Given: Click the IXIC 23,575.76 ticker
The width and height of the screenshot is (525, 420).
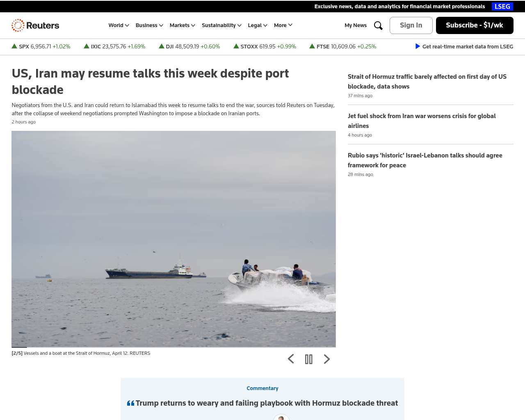Looking at the screenshot, I should (x=114, y=47).
